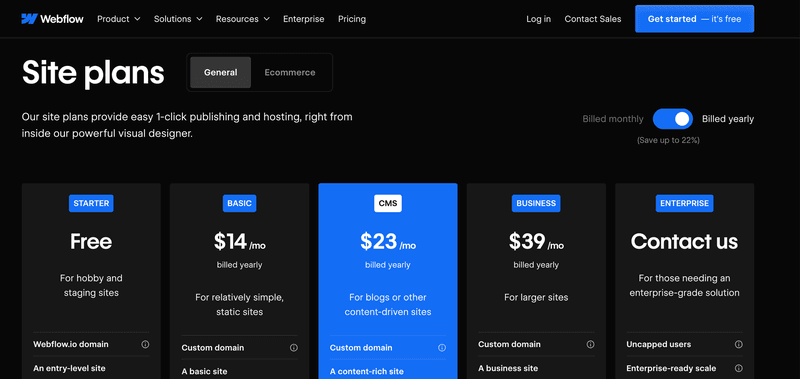Click the $39 /mo price
Image resolution: width=800 pixels, height=379 pixels.
point(536,242)
